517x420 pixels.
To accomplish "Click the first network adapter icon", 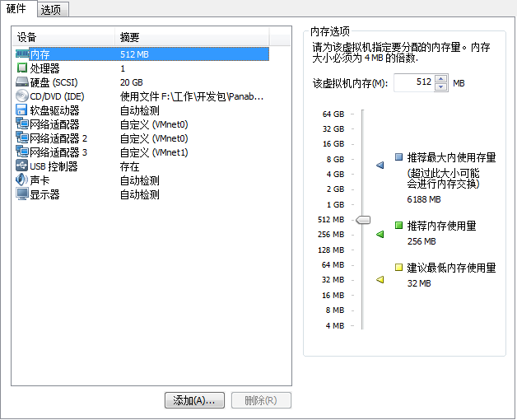I will pos(22,124).
